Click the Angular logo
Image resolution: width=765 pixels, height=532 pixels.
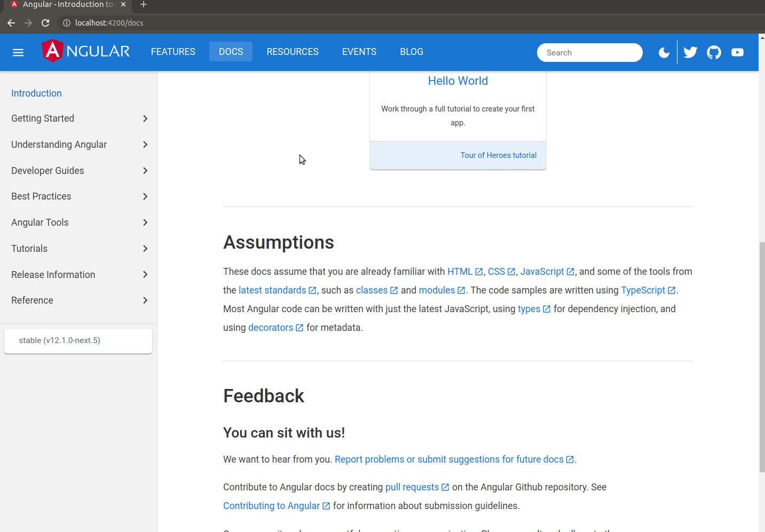(x=85, y=51)
